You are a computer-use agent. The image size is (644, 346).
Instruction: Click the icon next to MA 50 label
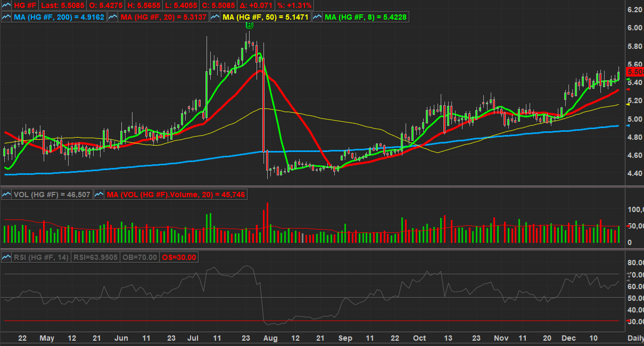pyautogui.click(x=215, y=17)
